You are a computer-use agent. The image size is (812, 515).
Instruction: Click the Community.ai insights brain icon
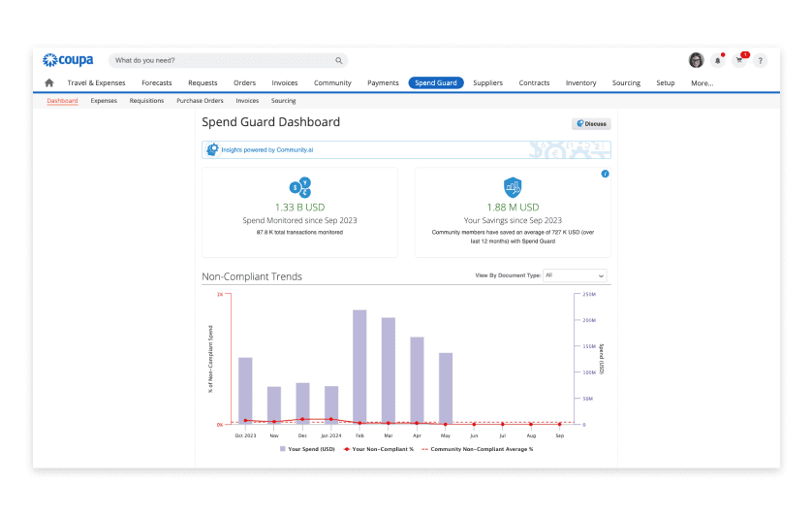(x=212, y=150)
